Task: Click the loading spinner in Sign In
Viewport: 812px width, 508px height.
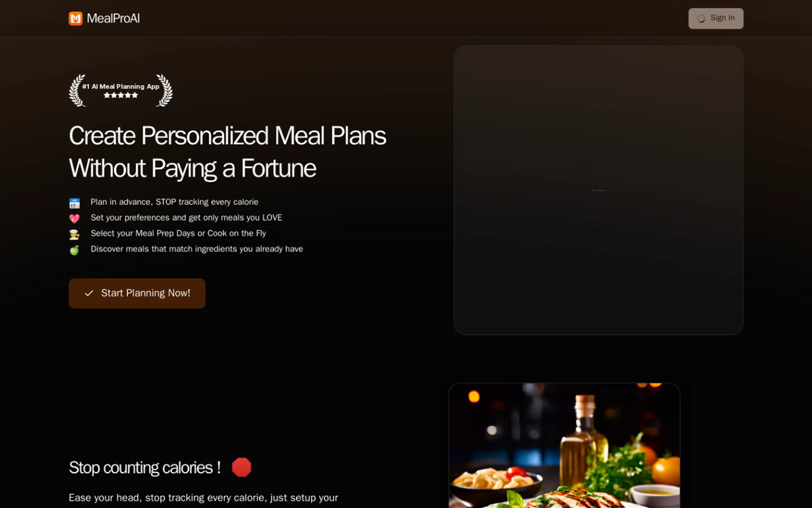Action: pyautogui.click(x=701, y=19)
